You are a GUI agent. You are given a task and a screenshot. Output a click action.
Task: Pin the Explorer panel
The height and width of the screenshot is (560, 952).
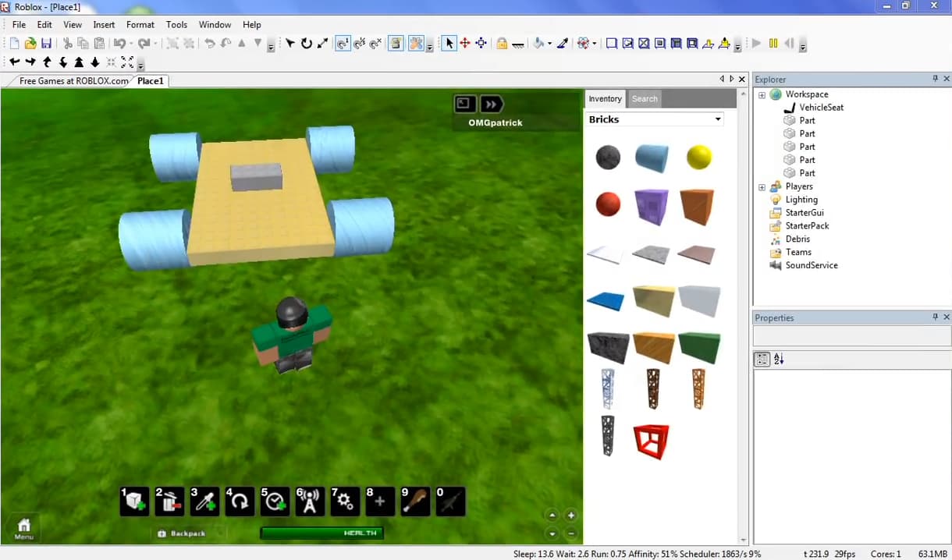935,79
